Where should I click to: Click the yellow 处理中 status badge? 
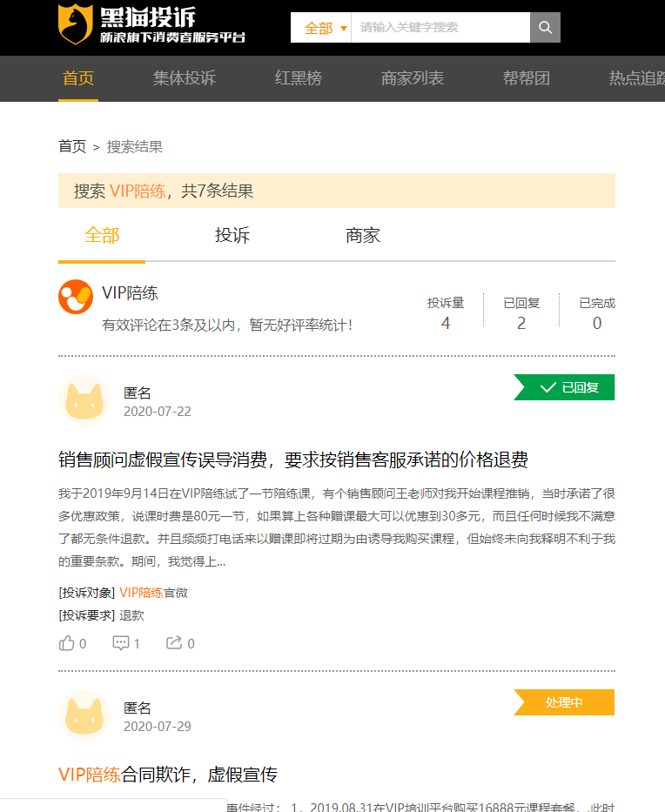coord(564,702)
